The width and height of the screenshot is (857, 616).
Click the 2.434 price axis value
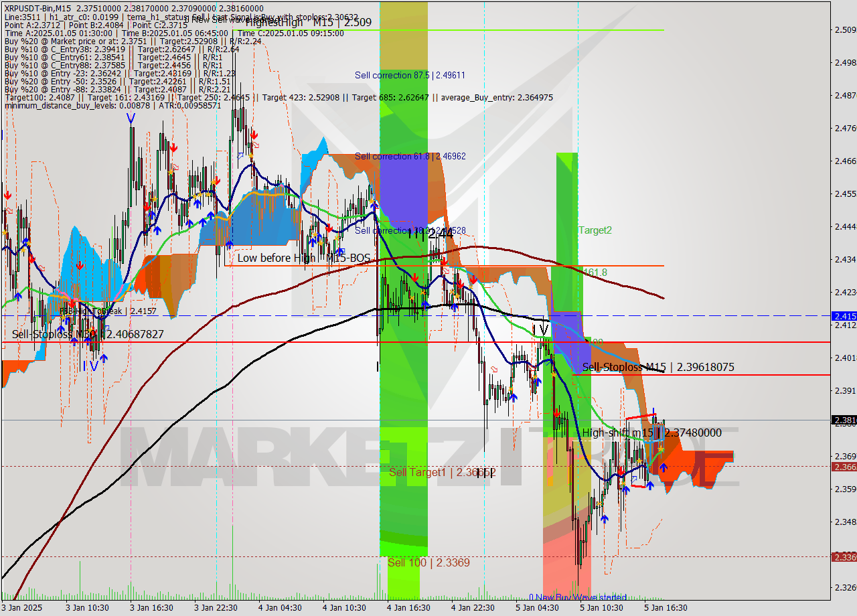pos(844,259)
